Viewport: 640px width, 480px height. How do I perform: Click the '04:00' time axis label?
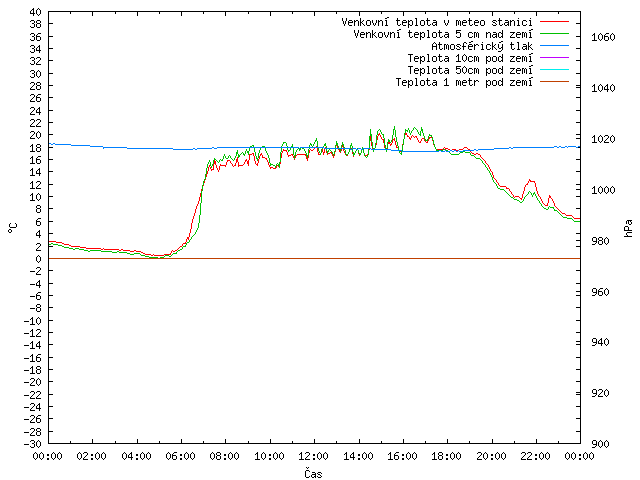coord(137,456)
